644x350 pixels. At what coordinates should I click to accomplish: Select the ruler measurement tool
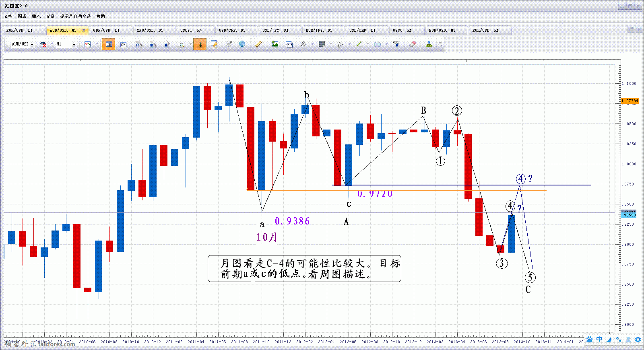coord(258,44)
